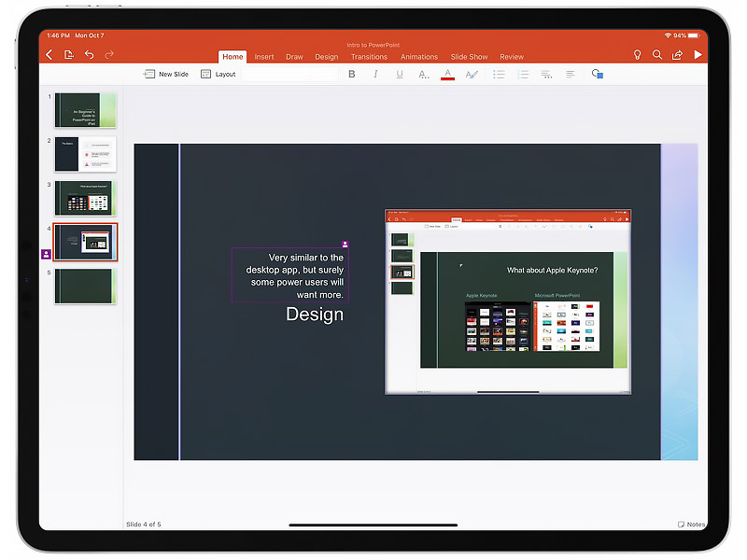
Task: Click the font name field
Action: click(x=289, y=74)
